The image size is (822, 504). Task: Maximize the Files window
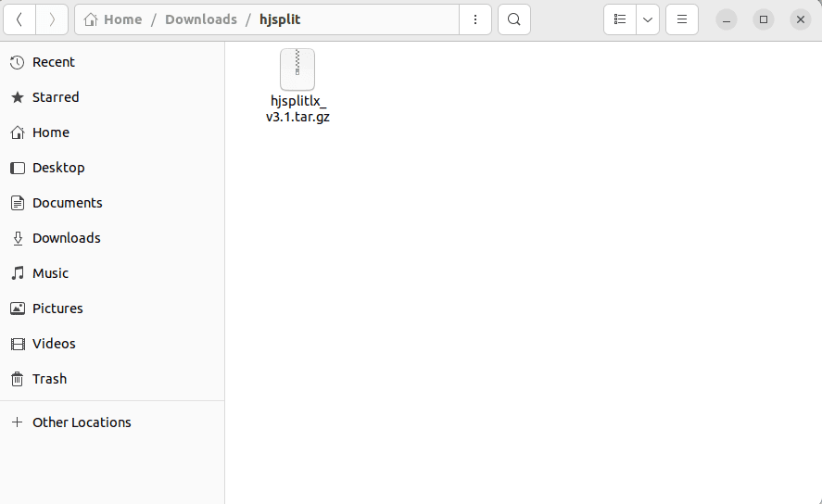[x=764, y=19]
